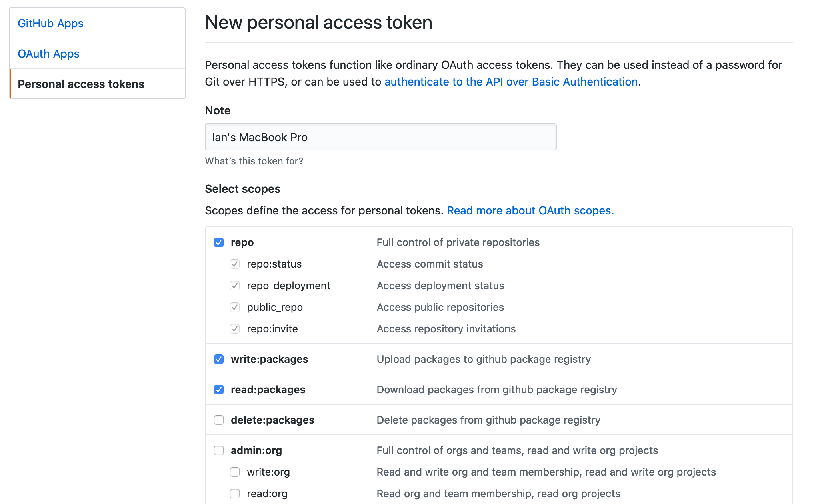
Task: Enable the delete:packages scope
Action: tap(219, 420)
